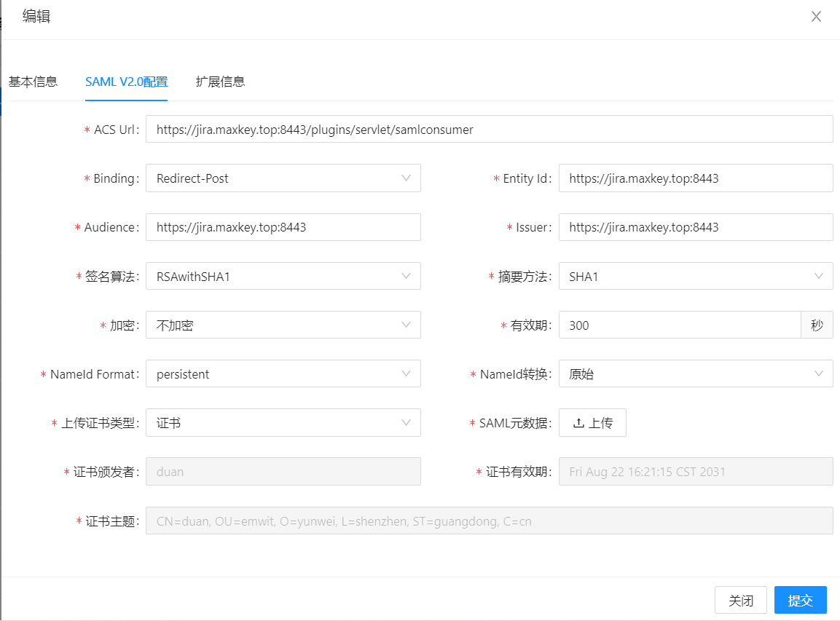This screenshot has width=840, height=621.
Task: Click the 上传 button for SAML元数据
Action: tap(592, 423)
